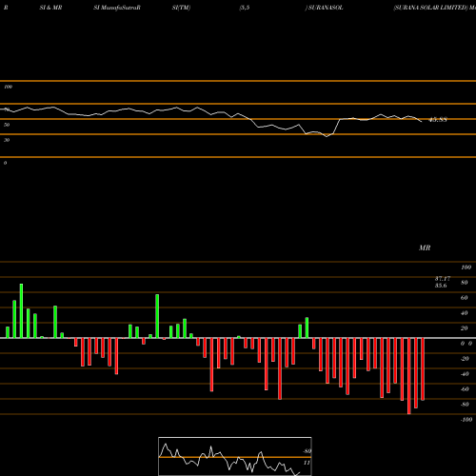Click the 60 label on MR axis
Viewport: 476px width, 476px height.
pyautogui.click(x=465, y=298)
